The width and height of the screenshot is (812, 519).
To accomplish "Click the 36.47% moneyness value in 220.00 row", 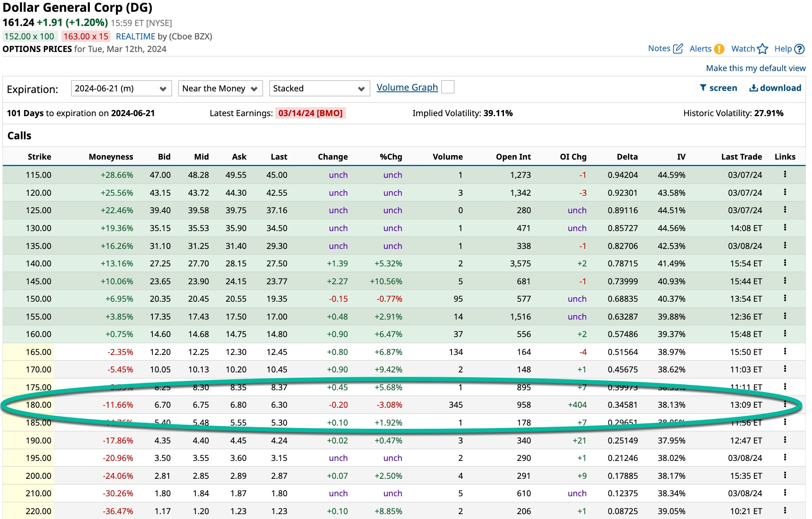I will (118, 511).
